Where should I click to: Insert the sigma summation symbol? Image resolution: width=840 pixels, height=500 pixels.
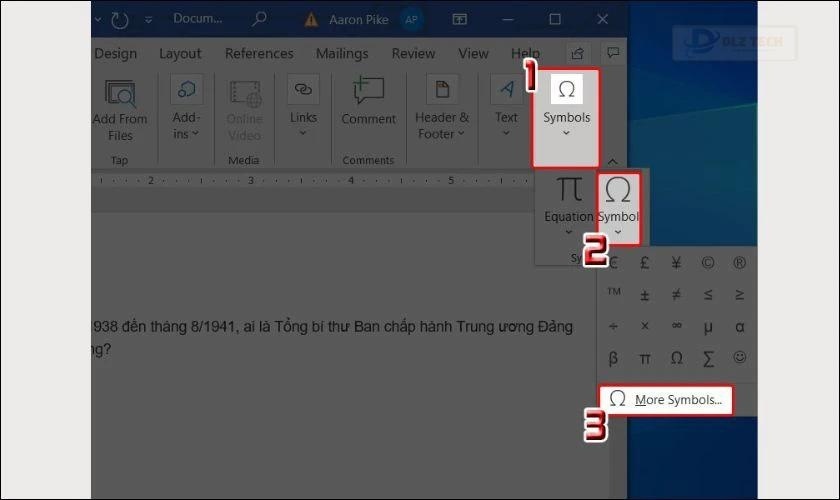[708, 358]
